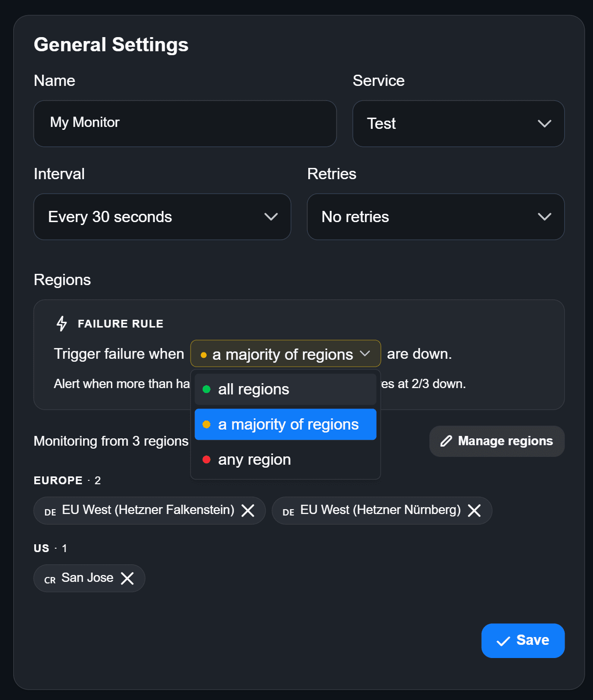Click pencil icon in Manage regions
Viewport: 593px width, 700px height.
tap(446, 441)
